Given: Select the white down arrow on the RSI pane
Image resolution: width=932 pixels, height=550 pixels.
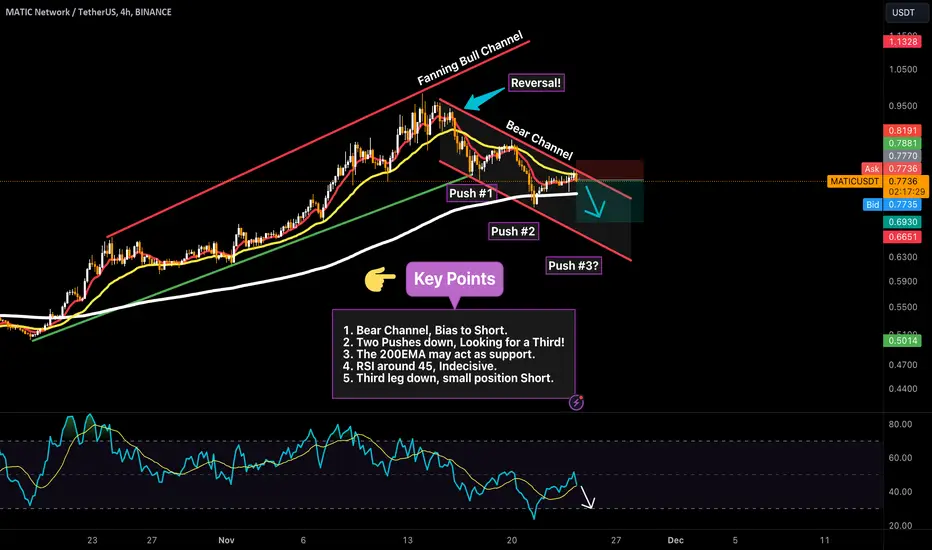Looking at the screenshot, I should tap(587, 498).
